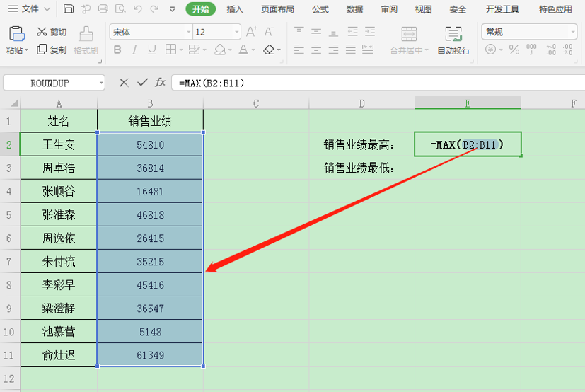Open the 文件 file menu
Viewport: 585px width, 392px height.
pos(29,8)
